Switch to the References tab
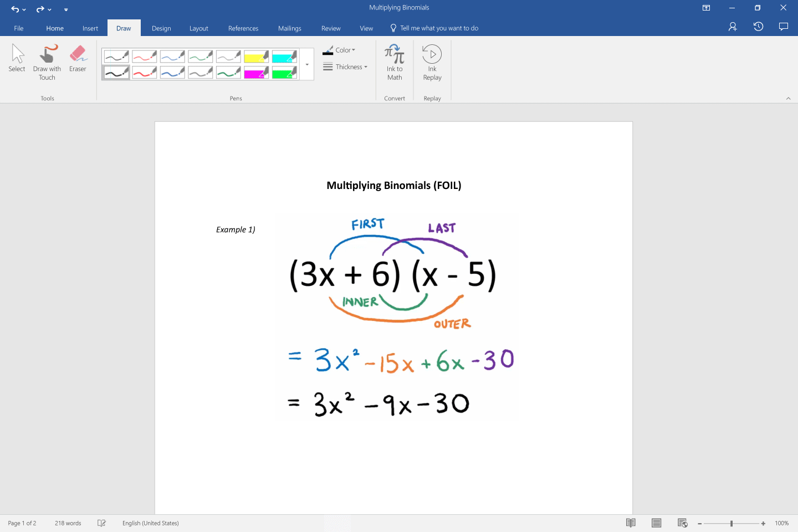The height and width of the screenshot is (532, 798). 243,28
